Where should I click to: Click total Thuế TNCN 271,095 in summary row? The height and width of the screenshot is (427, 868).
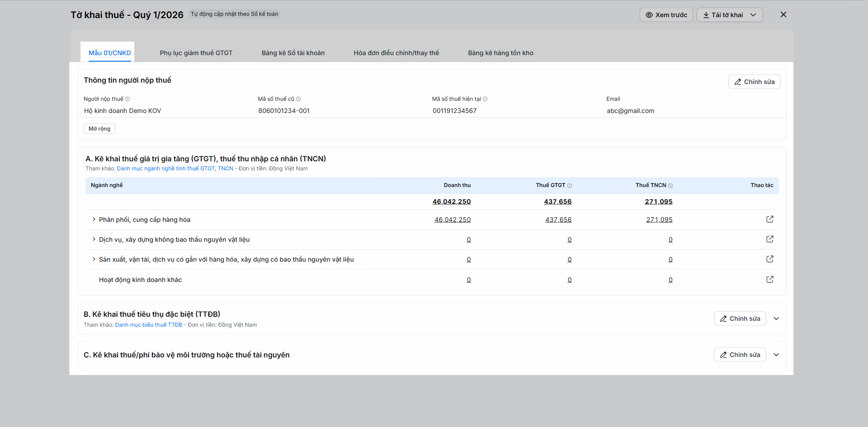click(659, 202)
